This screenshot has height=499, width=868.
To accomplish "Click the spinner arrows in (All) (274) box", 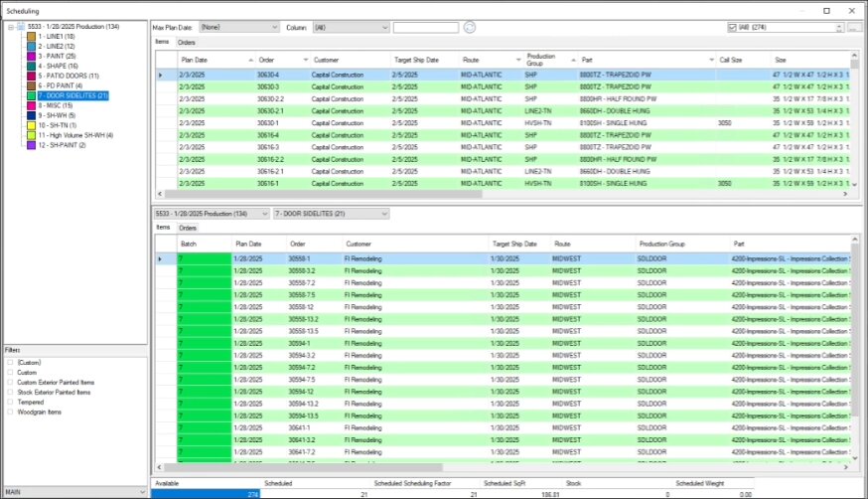I will pos(839,27).
